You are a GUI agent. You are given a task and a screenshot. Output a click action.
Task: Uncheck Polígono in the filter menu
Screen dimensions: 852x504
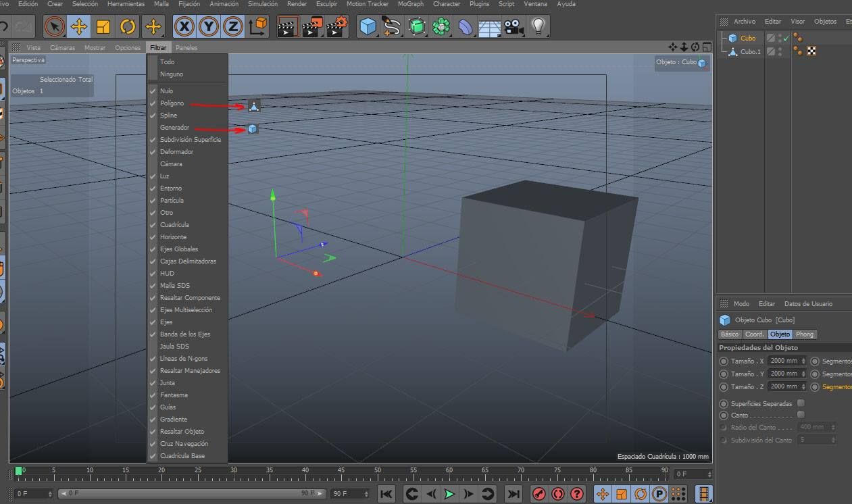pos(172,103)
